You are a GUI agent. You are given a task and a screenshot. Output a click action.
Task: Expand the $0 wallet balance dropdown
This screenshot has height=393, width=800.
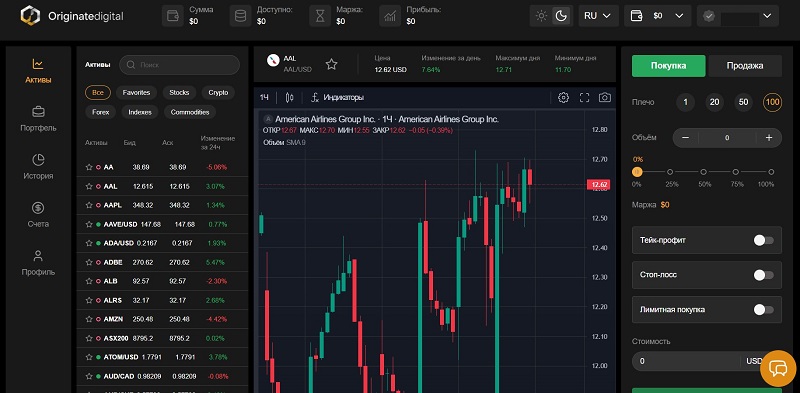click(658, 16)
